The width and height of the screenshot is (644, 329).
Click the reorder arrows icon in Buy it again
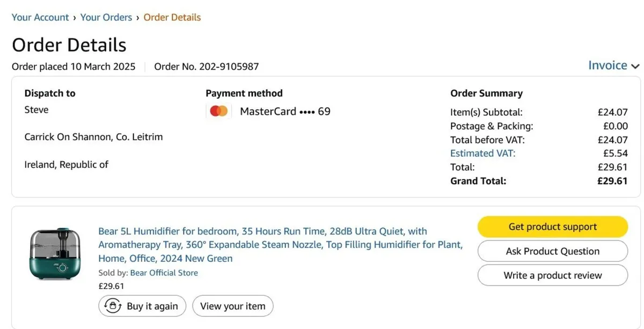(113, 306)
